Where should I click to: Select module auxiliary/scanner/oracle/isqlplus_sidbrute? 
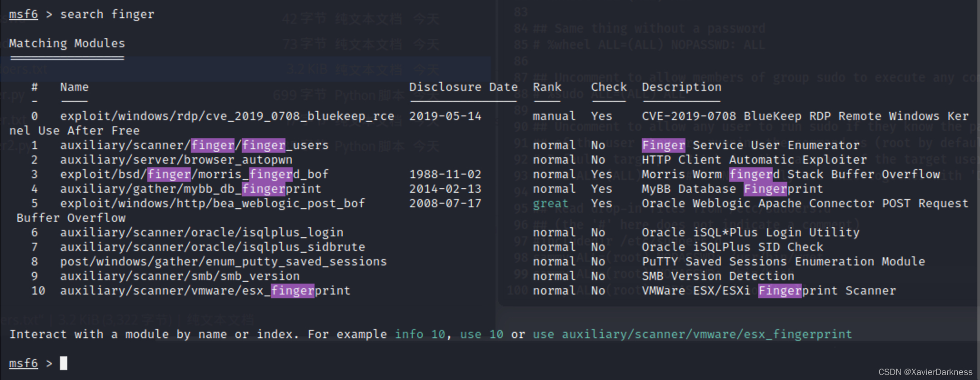tap(212, 247)
